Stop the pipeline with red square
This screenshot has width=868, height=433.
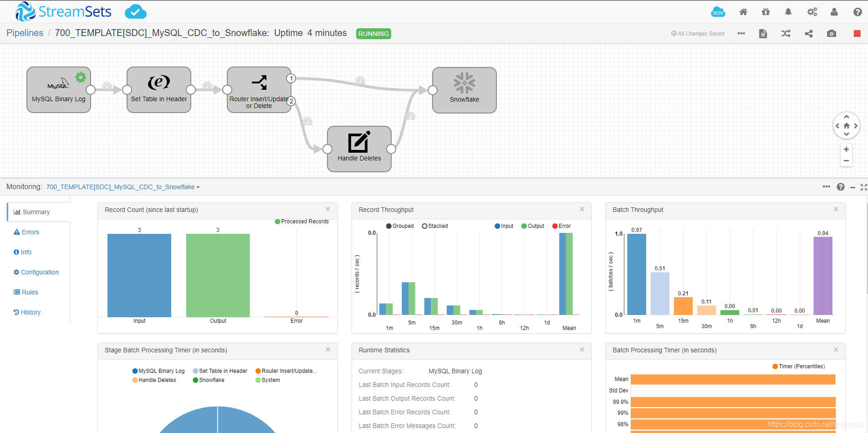[857, 33]
